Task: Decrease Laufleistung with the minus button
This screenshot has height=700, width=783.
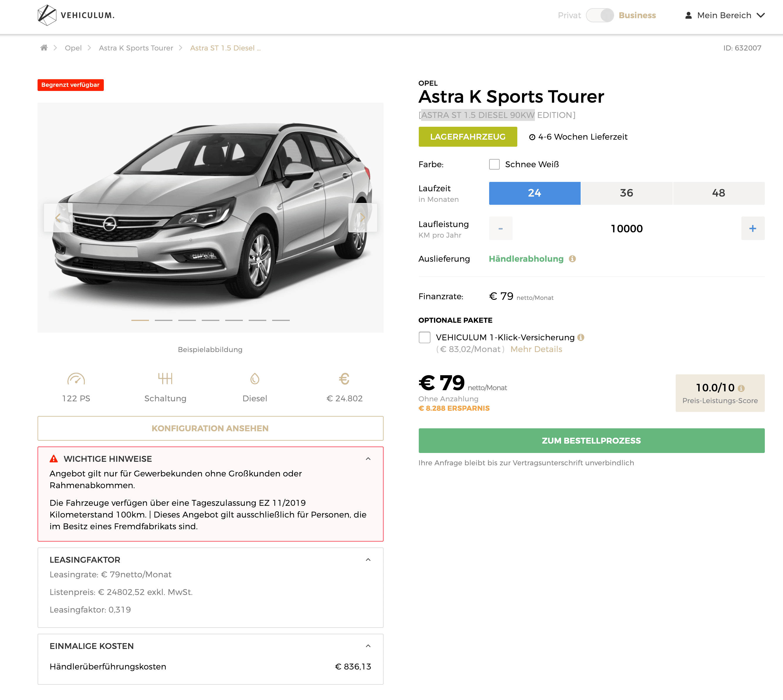Action: (x=501, y=229)
